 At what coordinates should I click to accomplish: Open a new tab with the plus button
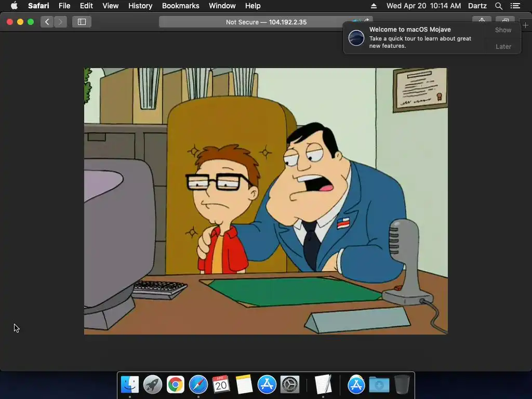click(x=526, y=25)
